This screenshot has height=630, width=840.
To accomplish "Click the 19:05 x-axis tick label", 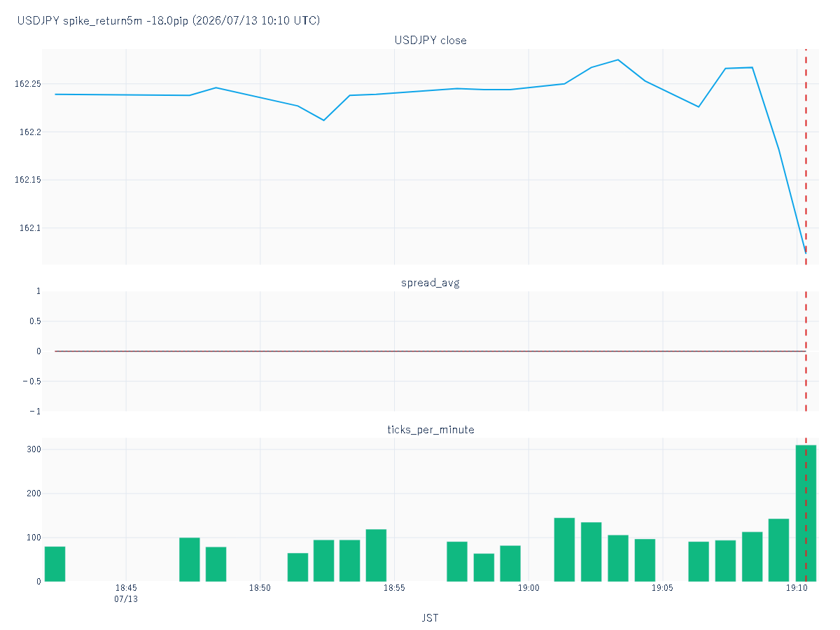I will [663, 589].
